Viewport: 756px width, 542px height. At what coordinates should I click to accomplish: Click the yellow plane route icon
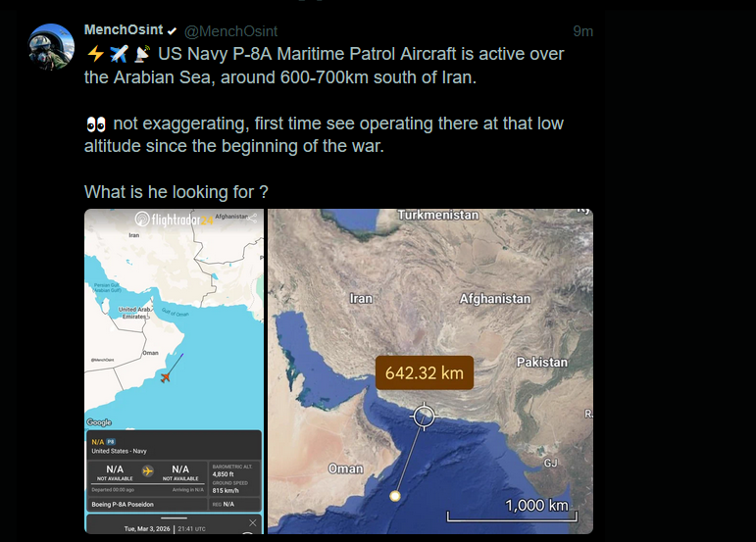point(147,471)
